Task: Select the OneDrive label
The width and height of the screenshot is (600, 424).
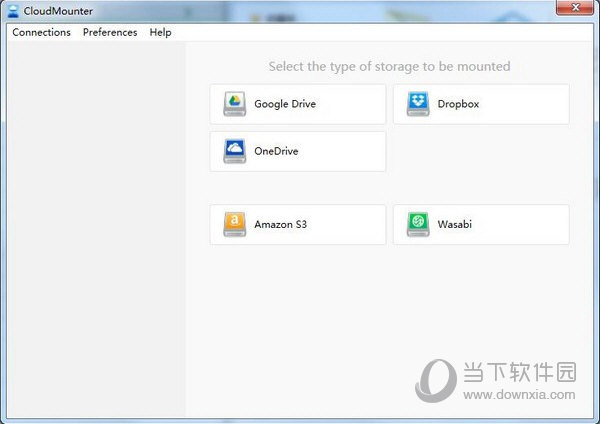Action: coord(276,151)
